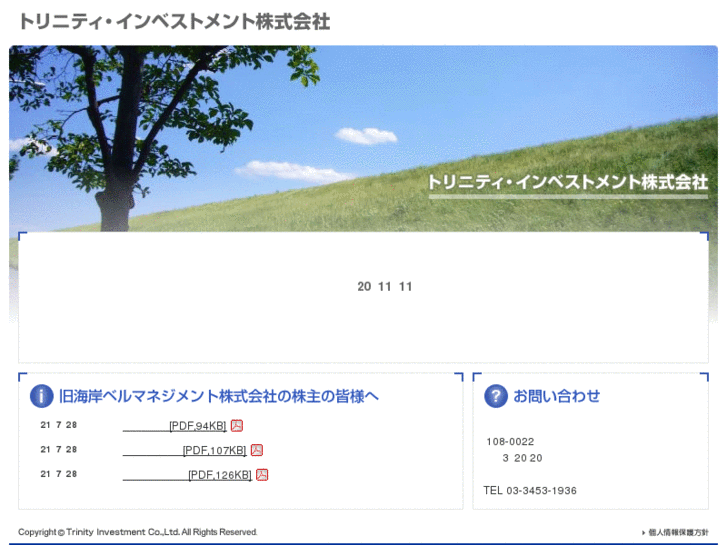This screenshot has height=545, width=727.
Task: Click the 20 11 11 date text
Action: pyautogui.click(x=385, y=287)
